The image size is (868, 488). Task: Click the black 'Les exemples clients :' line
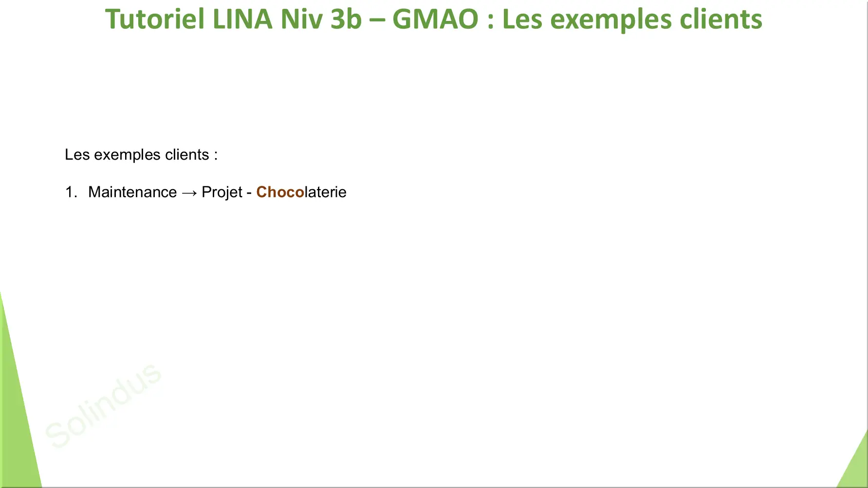[x=141, y=155]
